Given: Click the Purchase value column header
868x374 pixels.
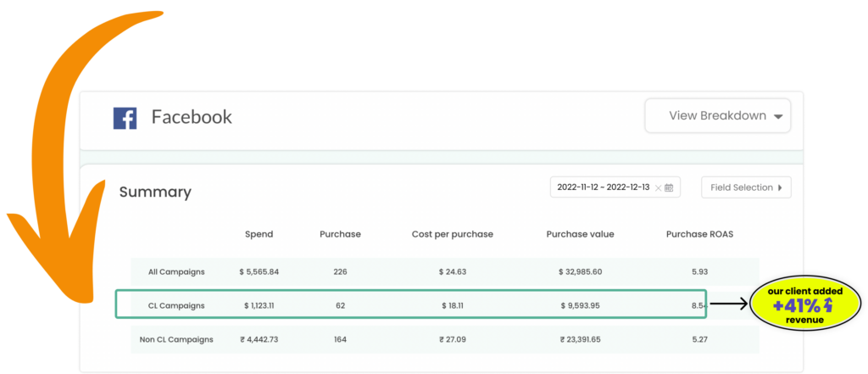Looking at the screenshot, I should click(580, 234).
